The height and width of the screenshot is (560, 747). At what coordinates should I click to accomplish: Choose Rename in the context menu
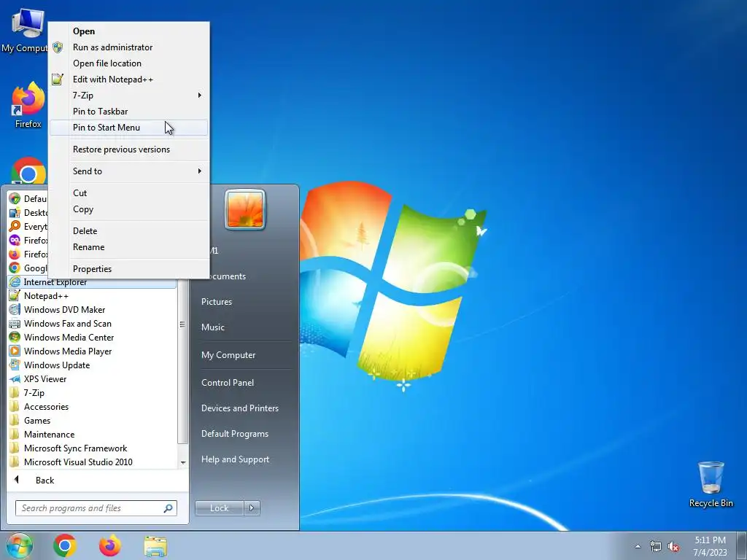point(128,247)
